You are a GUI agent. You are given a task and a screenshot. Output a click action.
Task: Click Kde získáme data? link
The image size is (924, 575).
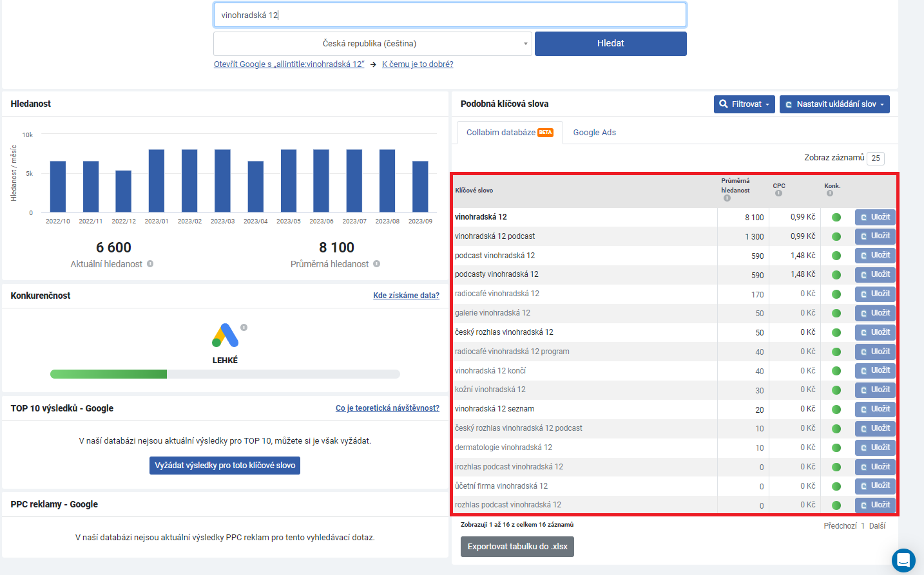tap(407, 296)
